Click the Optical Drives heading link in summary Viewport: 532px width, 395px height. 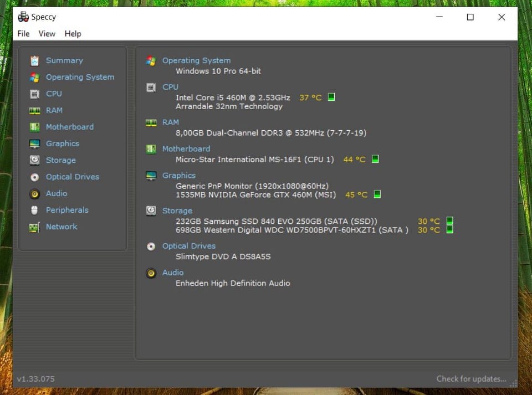(x=189, y=246)
